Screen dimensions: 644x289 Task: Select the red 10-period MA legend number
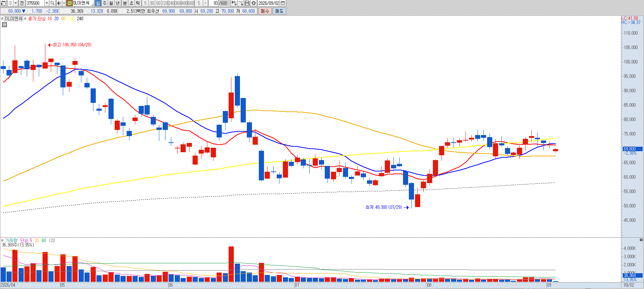pyautogui.click(x=50, y=19)
